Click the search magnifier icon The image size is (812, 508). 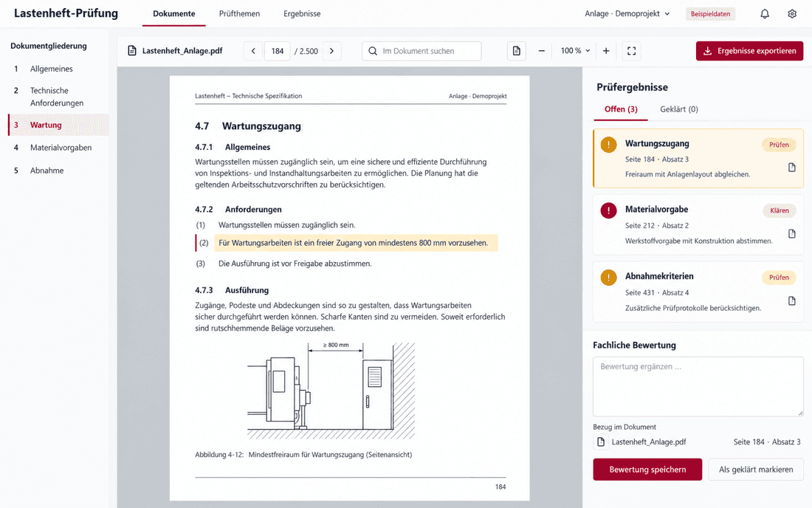(372, 51)
